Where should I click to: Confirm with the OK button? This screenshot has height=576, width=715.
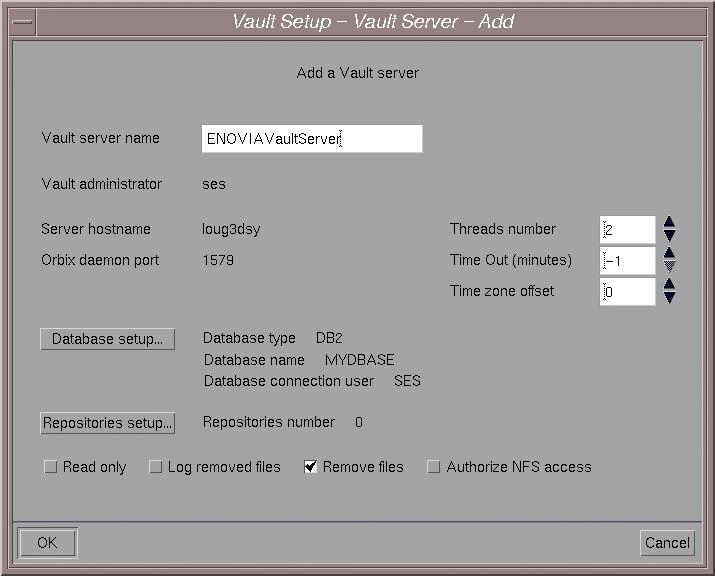(47, 543)
